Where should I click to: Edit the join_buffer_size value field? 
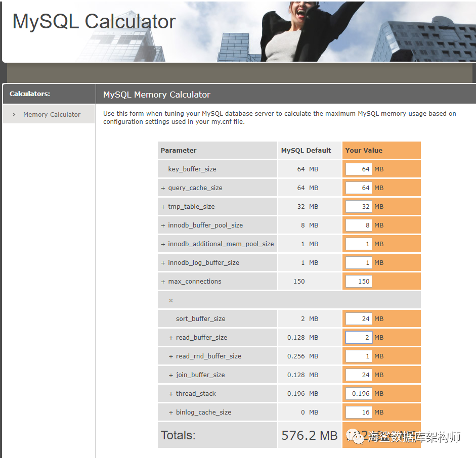(359, 375)
